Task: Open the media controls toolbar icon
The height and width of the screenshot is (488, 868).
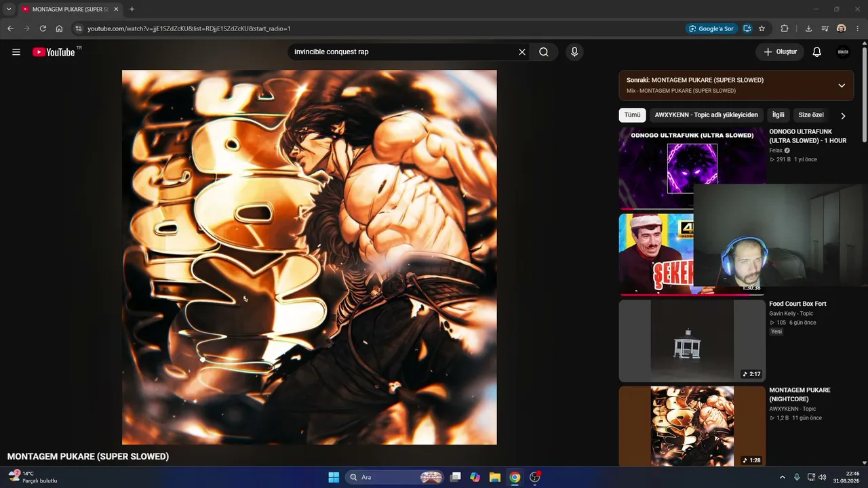Action: point(825,28)
